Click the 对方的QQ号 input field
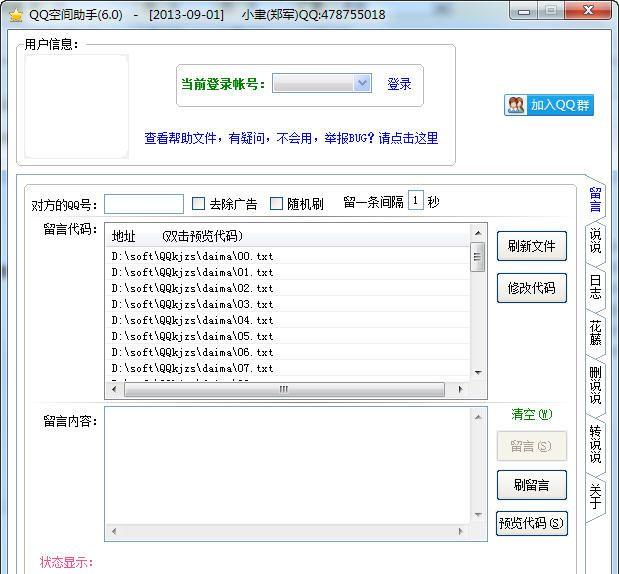Image resolution: width=619 pixels, height=574 pixels. 144,204
